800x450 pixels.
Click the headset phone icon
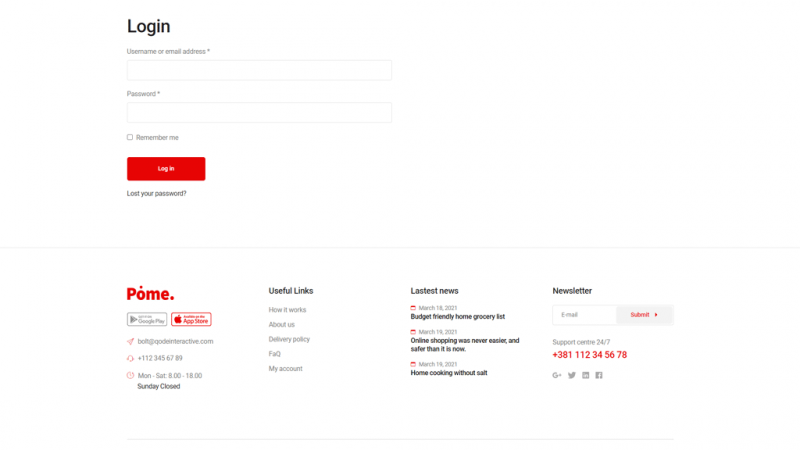(x=130, y=358)
